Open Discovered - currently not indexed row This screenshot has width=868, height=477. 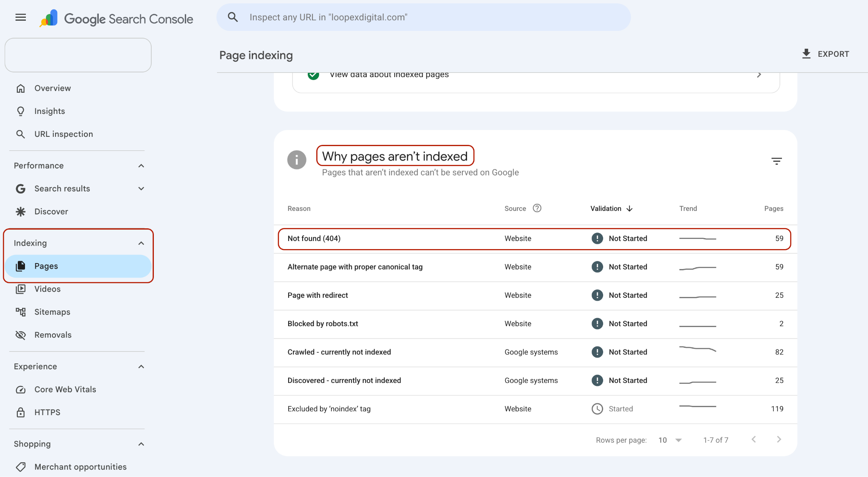535,380
